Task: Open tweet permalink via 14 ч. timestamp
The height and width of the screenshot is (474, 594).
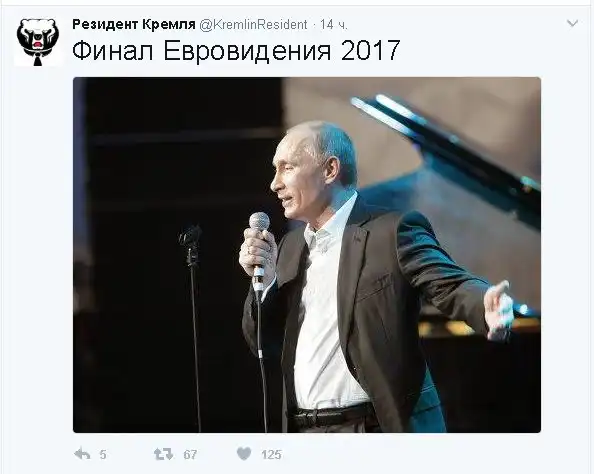Action: click(x=333, y=25)
